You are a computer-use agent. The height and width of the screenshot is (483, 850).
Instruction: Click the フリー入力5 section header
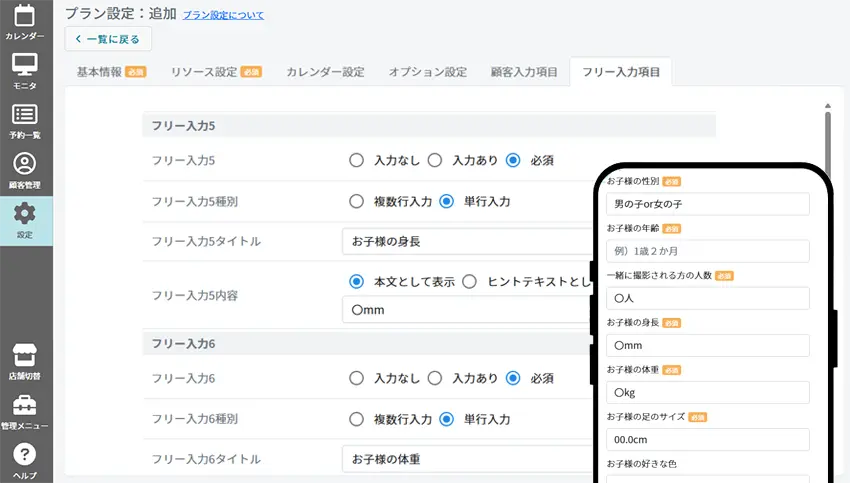pos(429,126)
